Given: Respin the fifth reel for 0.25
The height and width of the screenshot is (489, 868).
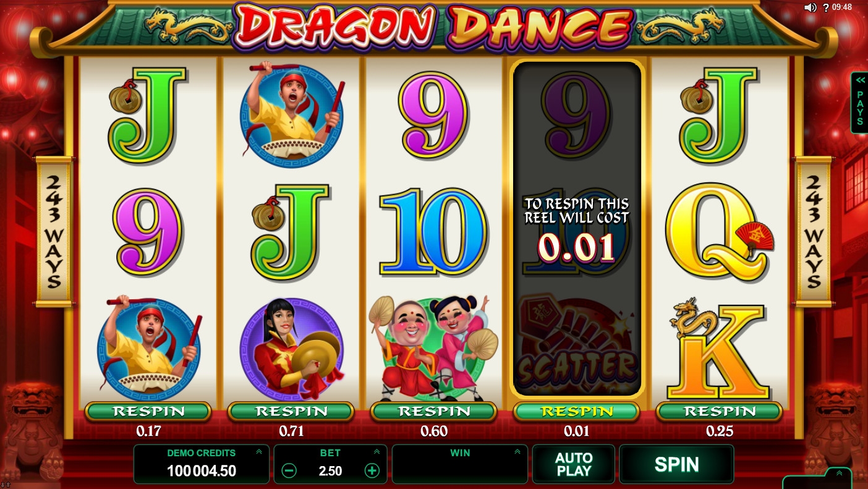Looking at the screenshot, I should [x=720, y=411].
